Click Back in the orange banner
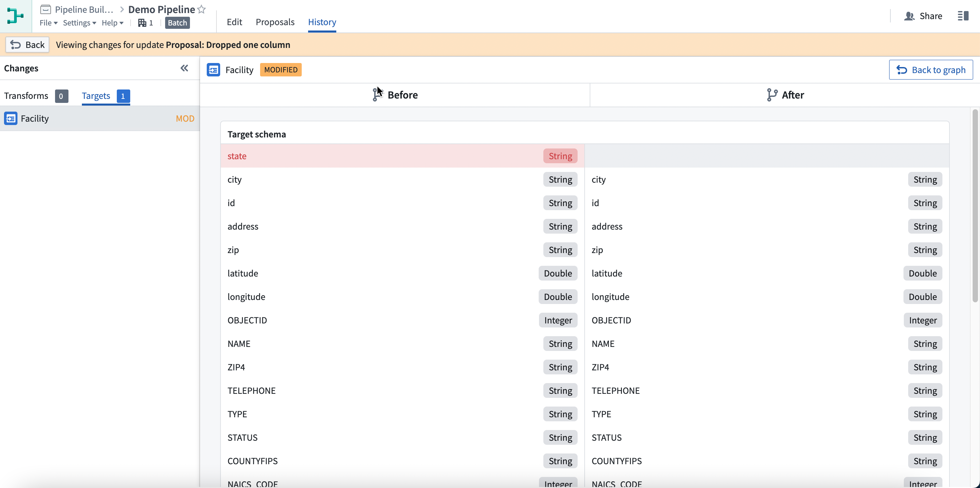The image size is (980, 488). tap(27, 45)
